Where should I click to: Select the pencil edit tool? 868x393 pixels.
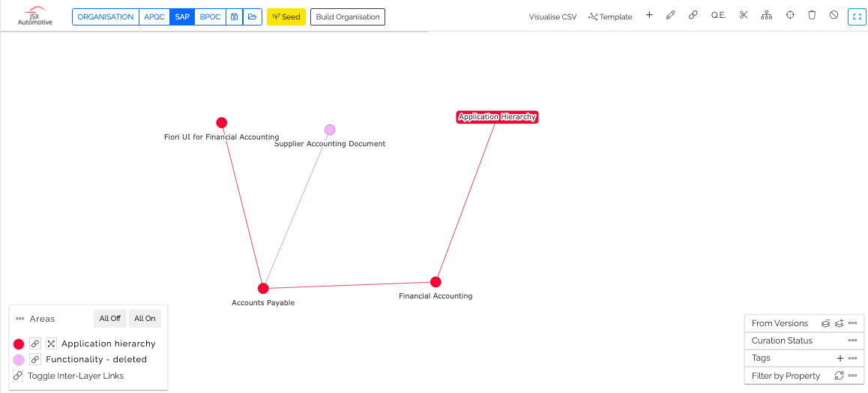click(671, 16)
